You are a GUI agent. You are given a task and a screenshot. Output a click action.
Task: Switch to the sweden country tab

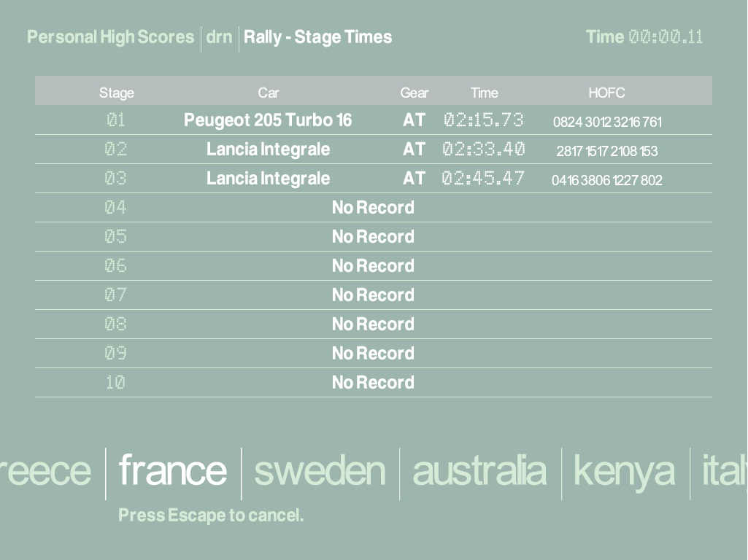point(320,471)
